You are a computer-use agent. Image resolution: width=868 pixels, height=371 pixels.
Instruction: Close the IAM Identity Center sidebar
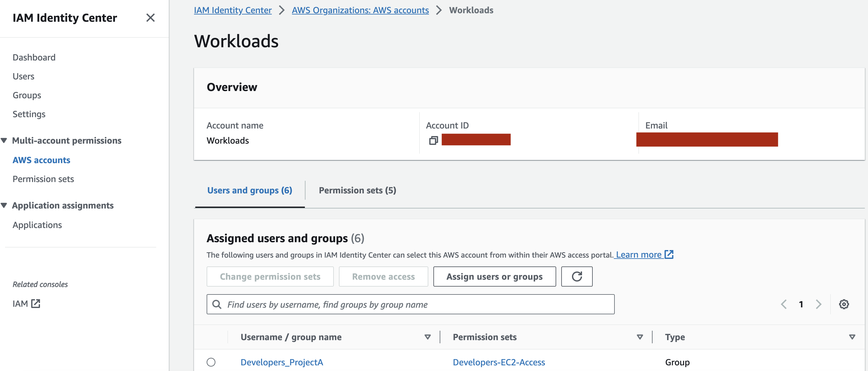click(x=151, y=18)
